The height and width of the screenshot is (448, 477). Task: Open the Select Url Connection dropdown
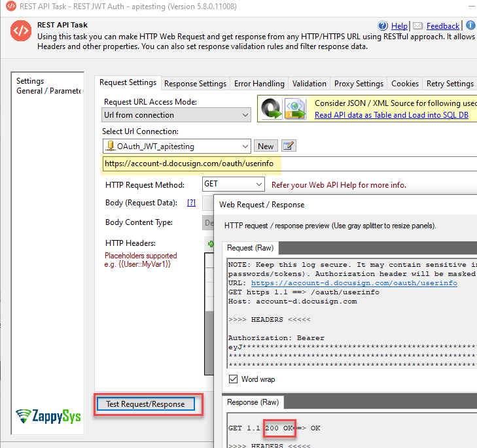(177, 146)
